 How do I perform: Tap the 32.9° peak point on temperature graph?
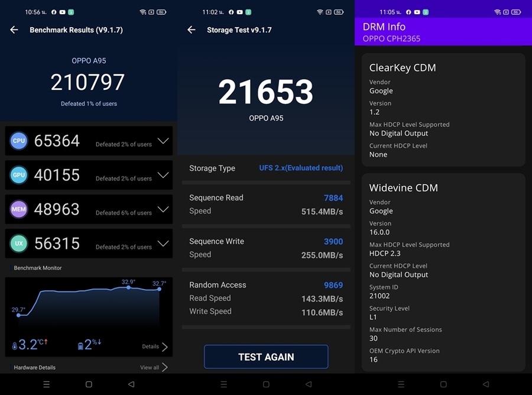pyautogui.click(x=128, y=287)
